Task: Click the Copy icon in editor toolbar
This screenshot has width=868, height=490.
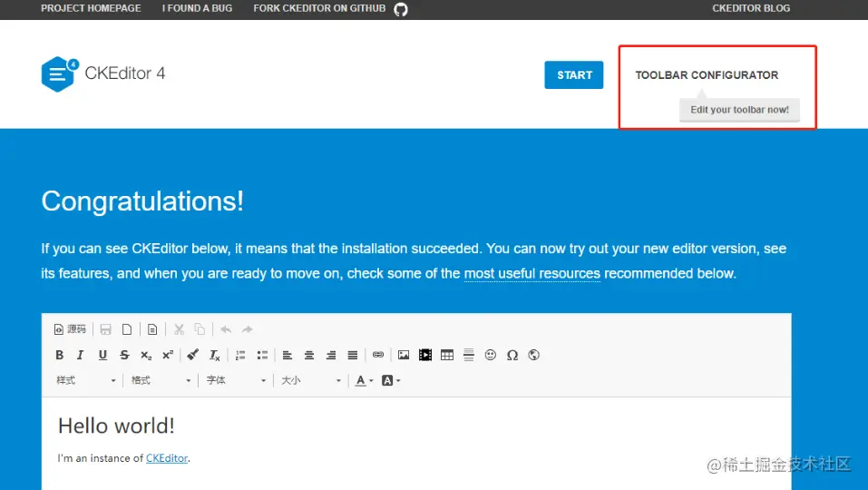Action: (200, 329)
